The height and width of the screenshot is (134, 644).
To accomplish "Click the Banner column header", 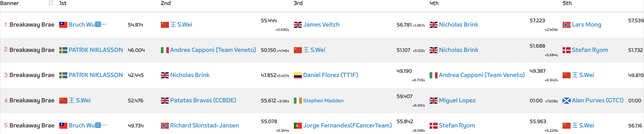I will pos(10,3).
